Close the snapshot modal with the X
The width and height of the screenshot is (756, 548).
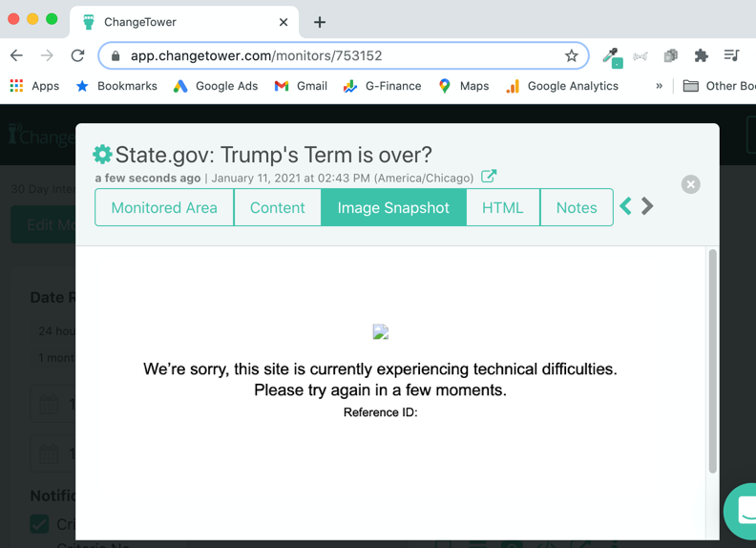click(x=690, y=184)
